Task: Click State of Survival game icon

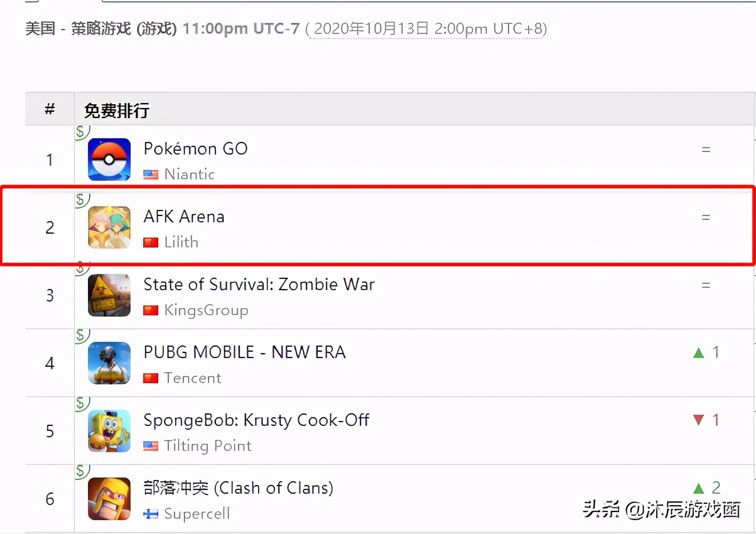Action: pos(109,295)
